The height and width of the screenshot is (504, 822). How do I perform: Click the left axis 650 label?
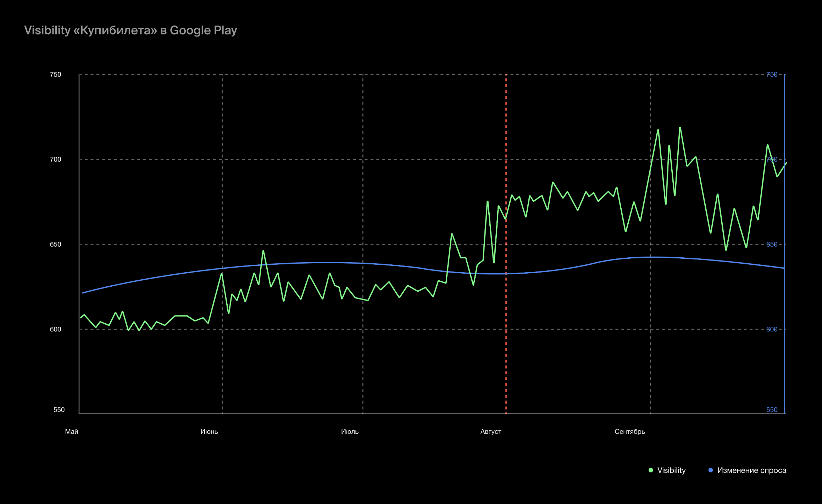[x=55, y=244]
